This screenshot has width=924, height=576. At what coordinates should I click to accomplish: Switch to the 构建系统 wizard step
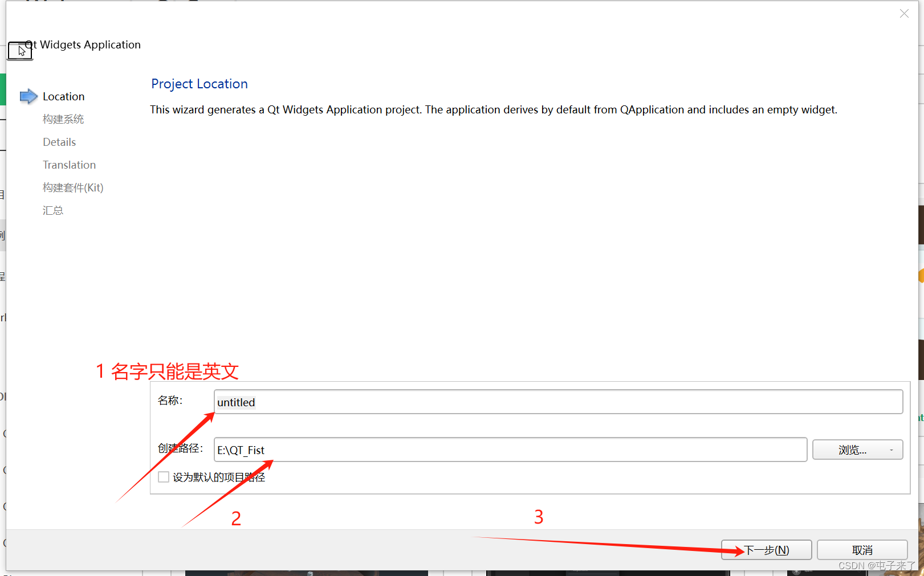pyautogui.click(x=63, y=119)
